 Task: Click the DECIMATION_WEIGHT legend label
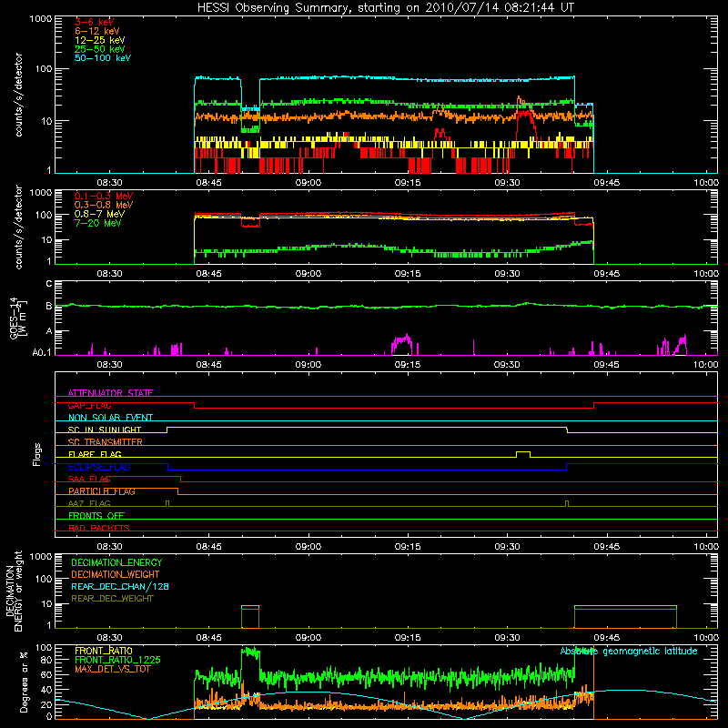coord(116,574)
